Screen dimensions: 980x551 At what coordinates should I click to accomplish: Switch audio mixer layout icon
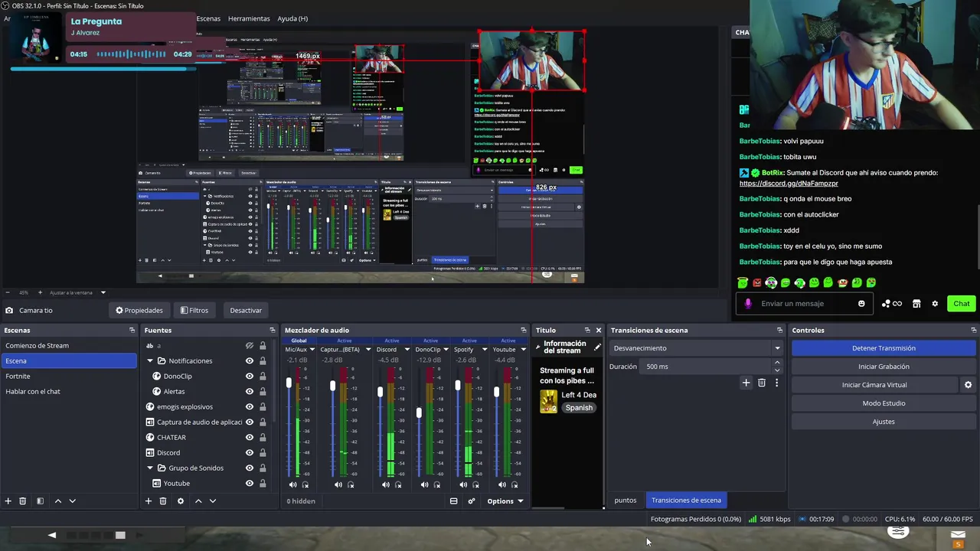453,501
